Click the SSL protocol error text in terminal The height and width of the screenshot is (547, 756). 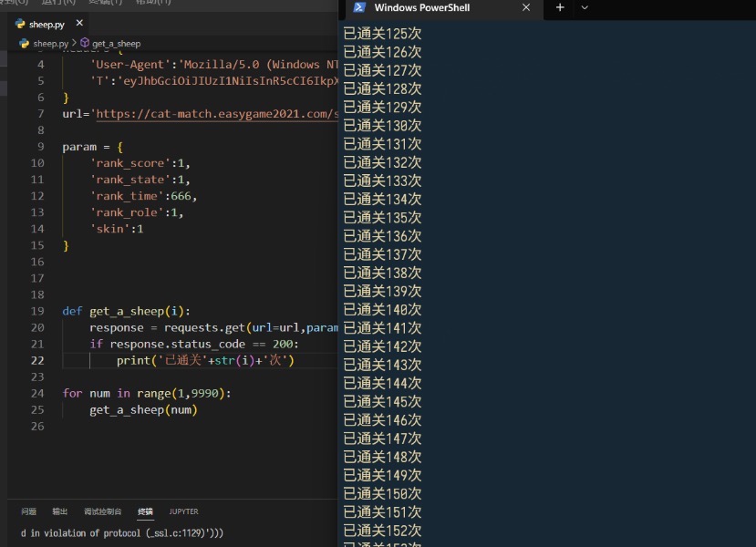point(122,532)
